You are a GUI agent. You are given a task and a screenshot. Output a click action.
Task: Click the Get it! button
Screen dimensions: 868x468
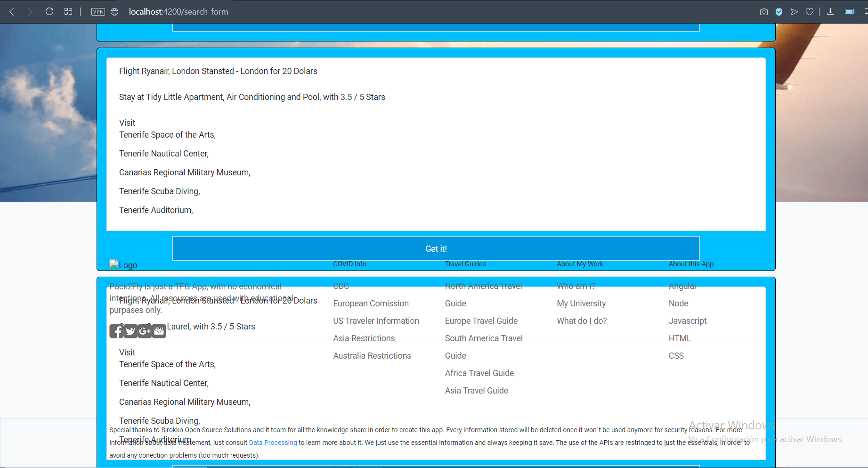(x=436, y=248)
